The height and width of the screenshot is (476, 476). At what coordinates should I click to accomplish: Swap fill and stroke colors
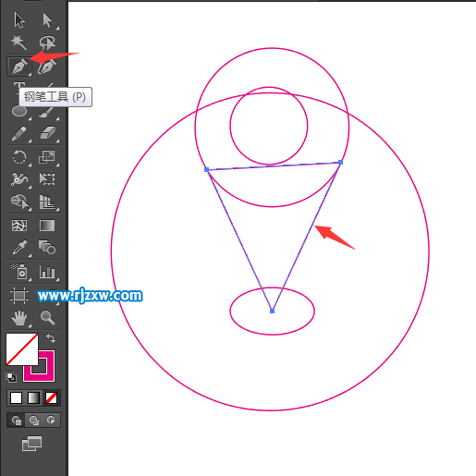pyautogui.click(x=51, y=338)
